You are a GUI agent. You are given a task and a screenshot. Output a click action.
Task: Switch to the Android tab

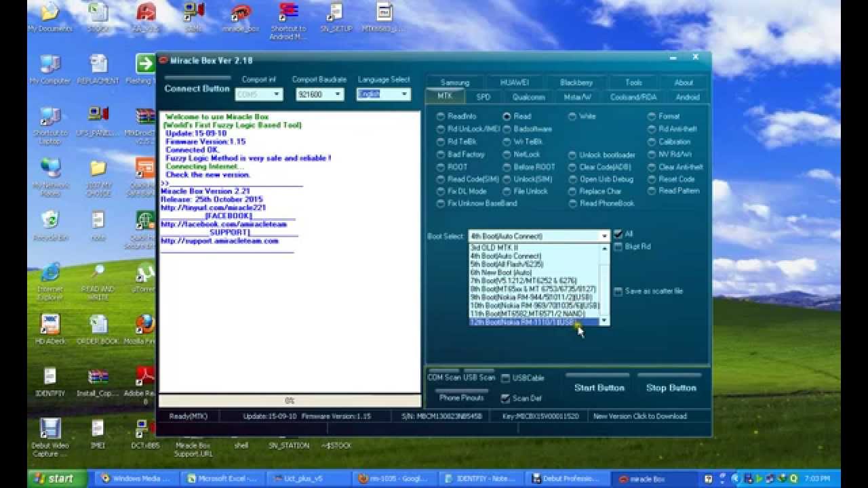click(687, 97)
